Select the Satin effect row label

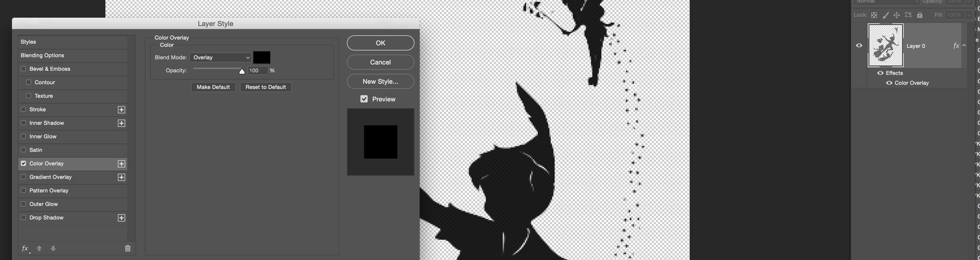(36, 150)
